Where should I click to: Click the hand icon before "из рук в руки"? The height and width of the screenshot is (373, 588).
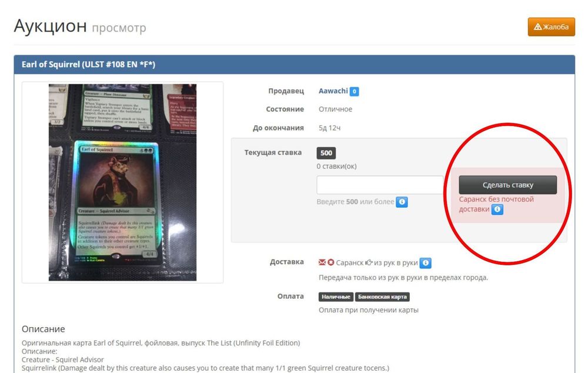pyautogui.click(x=369, y=263)
